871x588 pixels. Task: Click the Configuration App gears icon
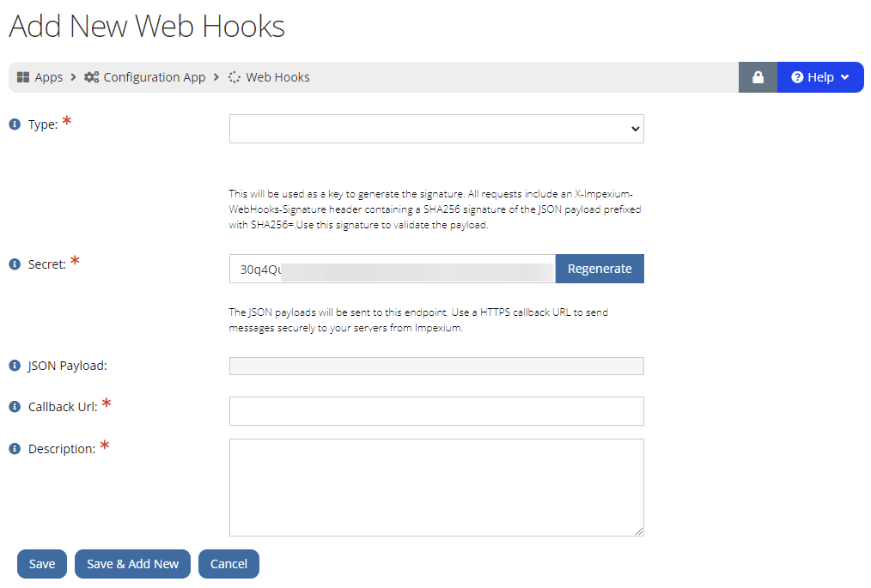point(91,77)
